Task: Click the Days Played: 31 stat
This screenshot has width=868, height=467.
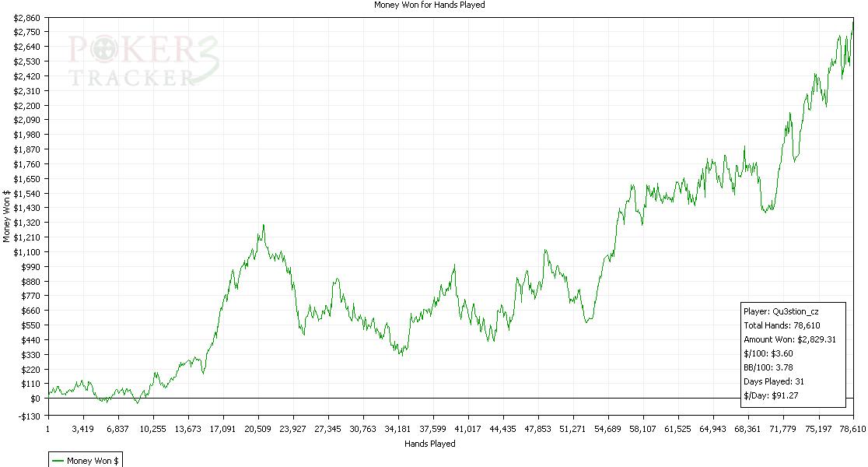Action: 777,381
